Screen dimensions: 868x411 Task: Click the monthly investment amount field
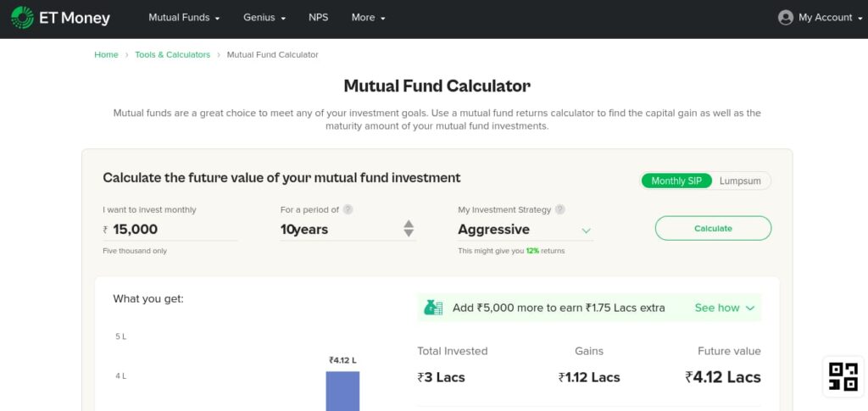[x=170, y=230]
